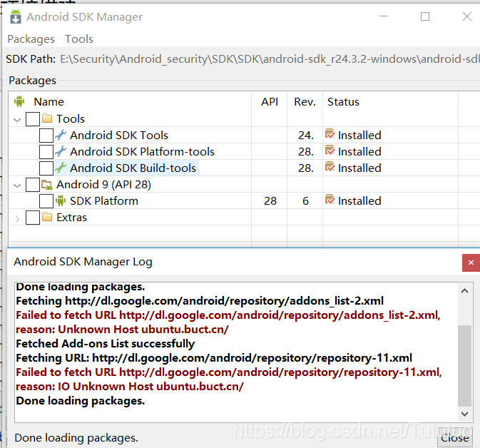Image resolution: width=480 pixels, height=448 pixels.
Task: Click installed status icon for Android SDK Platform-tools
Action: [x=330, y=151]
